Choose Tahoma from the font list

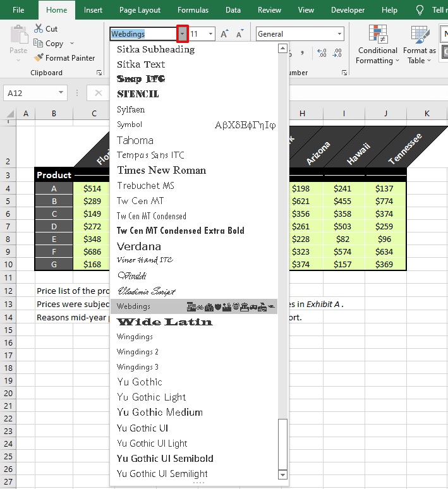(x=194, y=140)
